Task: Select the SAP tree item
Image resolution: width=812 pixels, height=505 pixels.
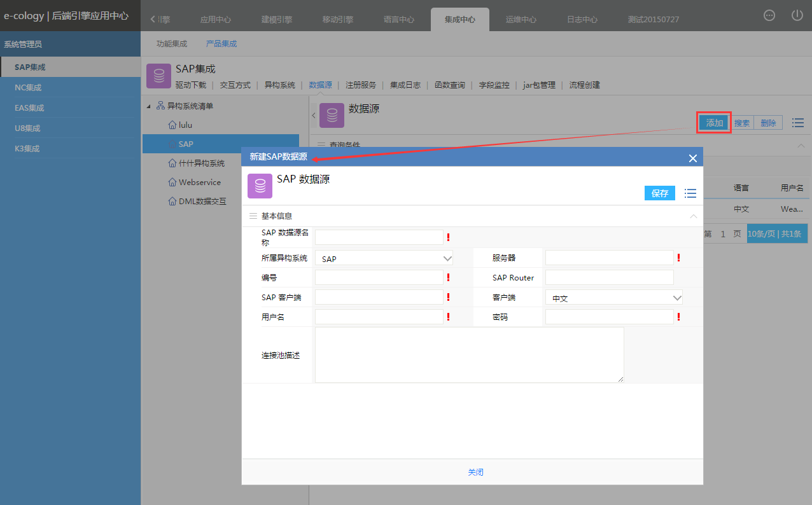Action: point(220,144)
